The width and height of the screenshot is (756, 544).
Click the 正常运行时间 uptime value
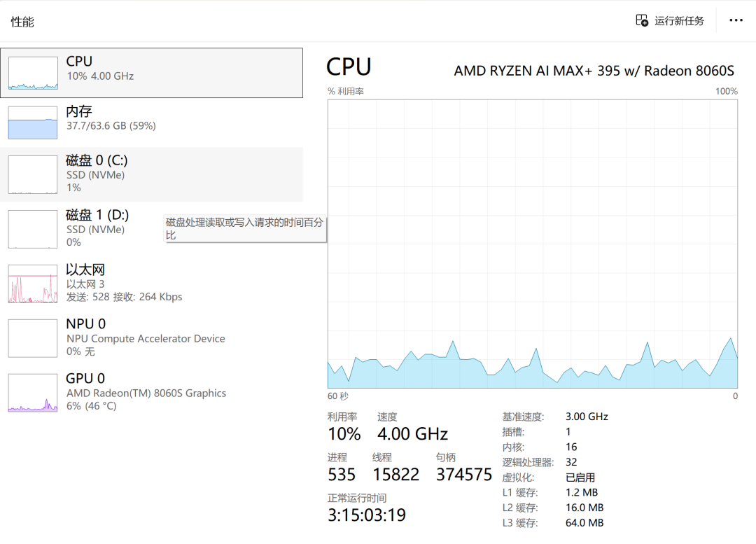pyautogui.click(x=367, y=515)
